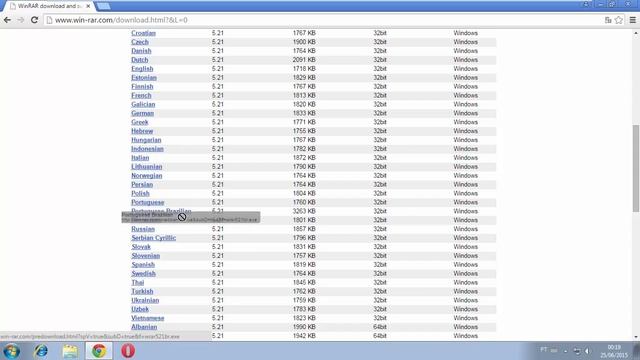Get the Turkish WinRAR download

click(142, 291)
